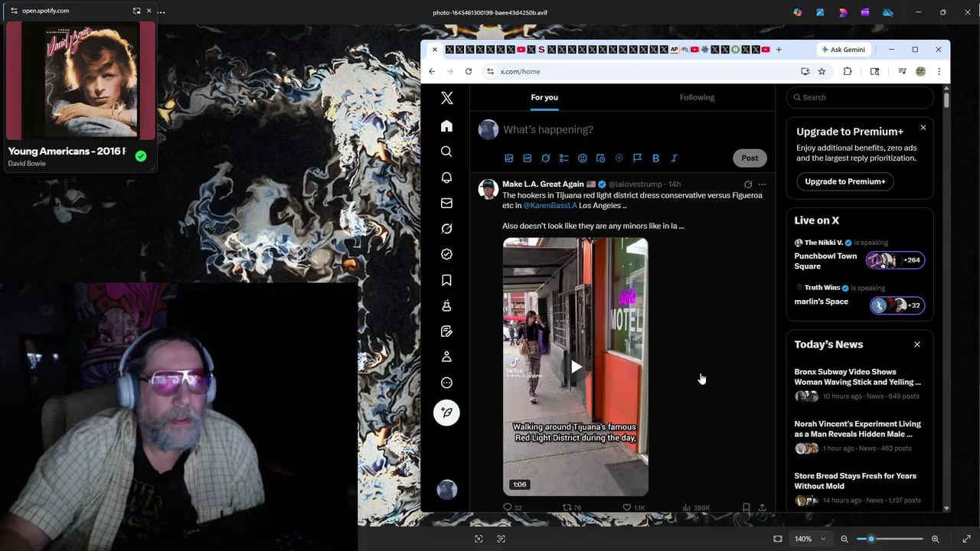
Task: Open a new Chrome tab with plus
Action: pos(779,50)
